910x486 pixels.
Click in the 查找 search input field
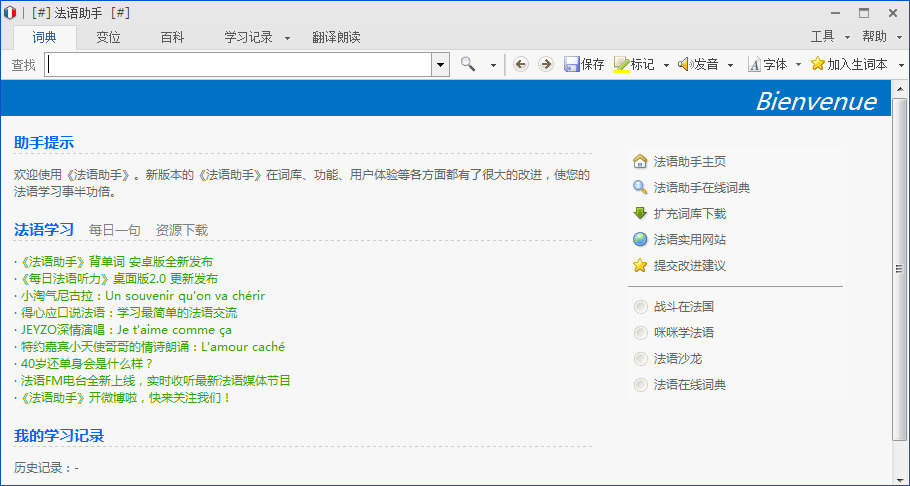238,64
